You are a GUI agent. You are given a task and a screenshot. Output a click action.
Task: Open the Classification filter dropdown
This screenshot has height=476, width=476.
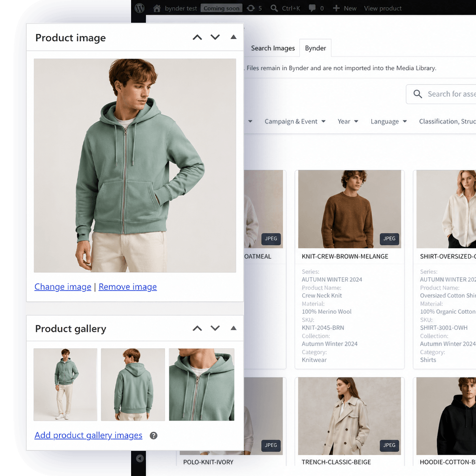coord(447,121)
